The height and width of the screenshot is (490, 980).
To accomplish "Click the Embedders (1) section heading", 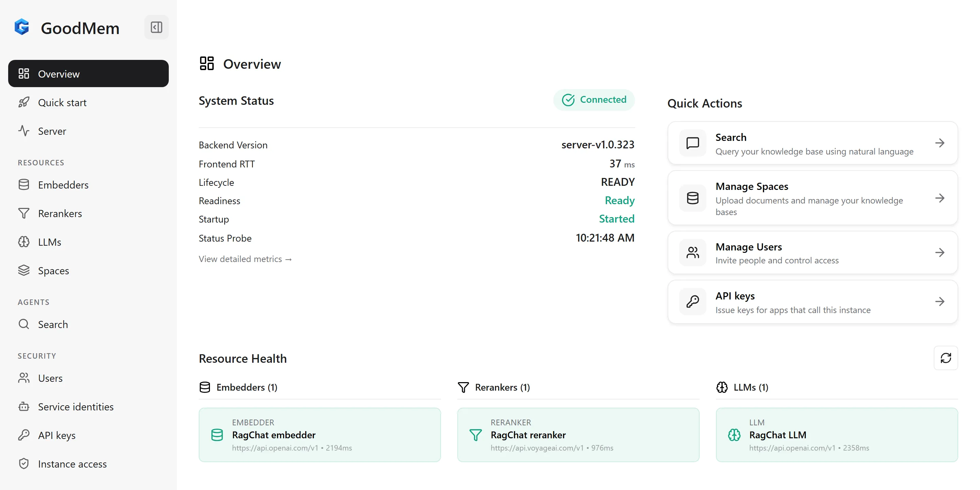I will 247,387.
